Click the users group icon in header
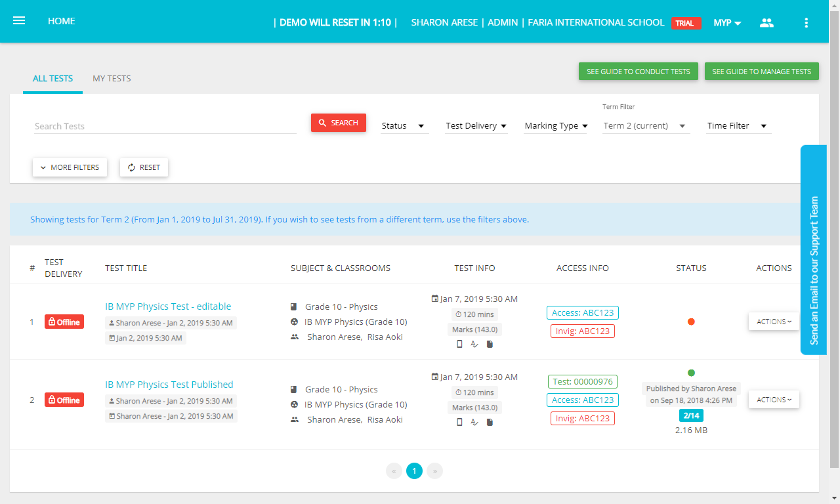 [766, 22]
